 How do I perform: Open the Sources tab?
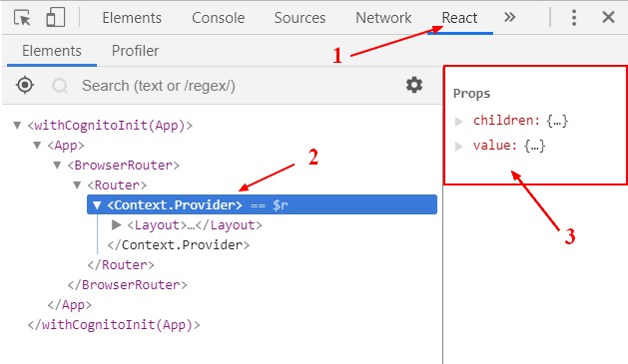coord(300,18)
